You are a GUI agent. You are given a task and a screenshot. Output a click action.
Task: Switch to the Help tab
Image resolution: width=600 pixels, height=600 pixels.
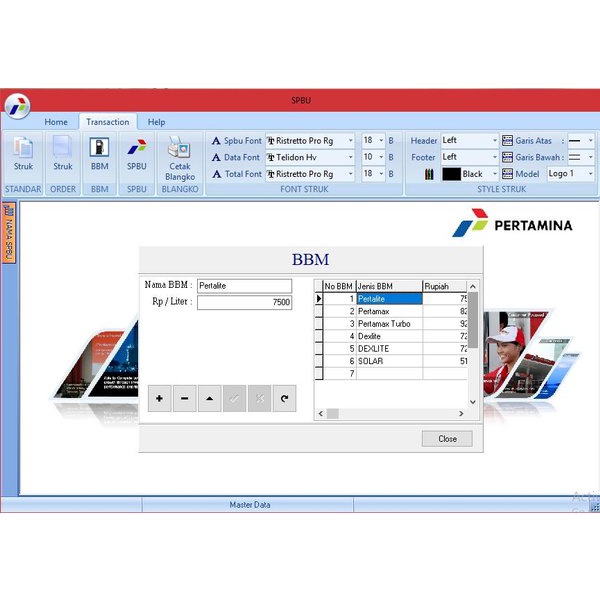pos(156,122)
